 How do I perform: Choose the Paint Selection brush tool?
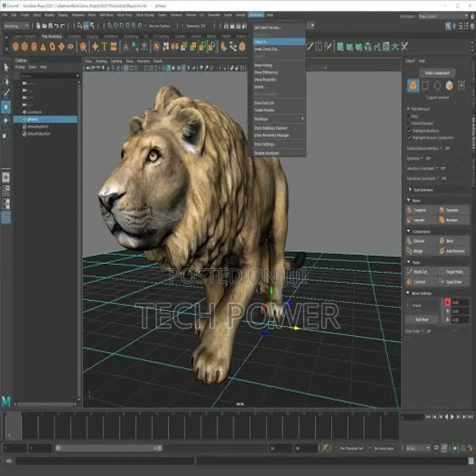[x=6, y=93]
